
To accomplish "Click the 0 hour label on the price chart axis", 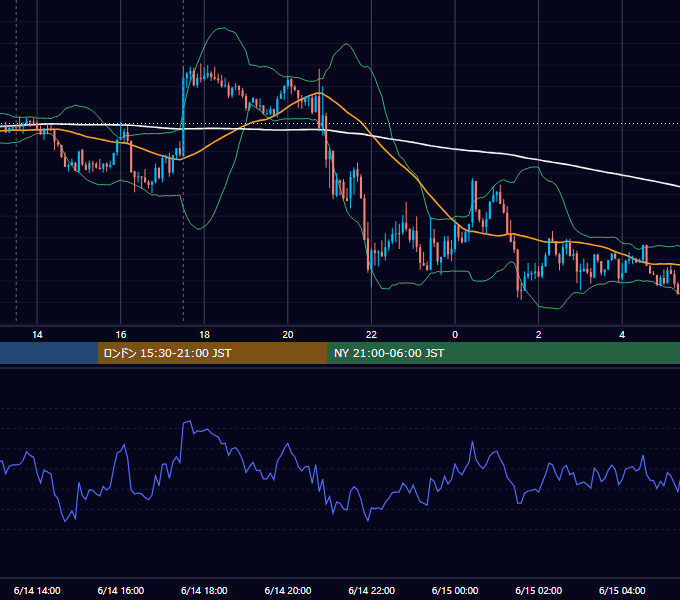I will click(x=455, y=335).
